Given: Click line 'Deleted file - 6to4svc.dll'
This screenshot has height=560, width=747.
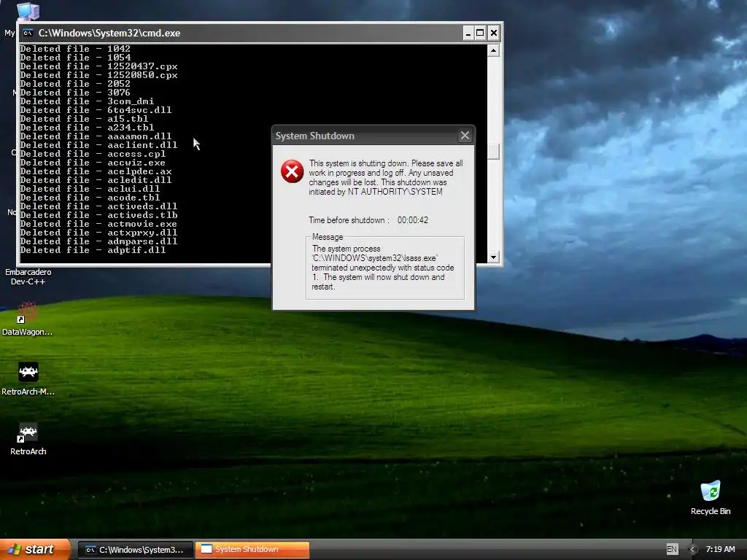Looking at the screenshot, I should 96,110.
